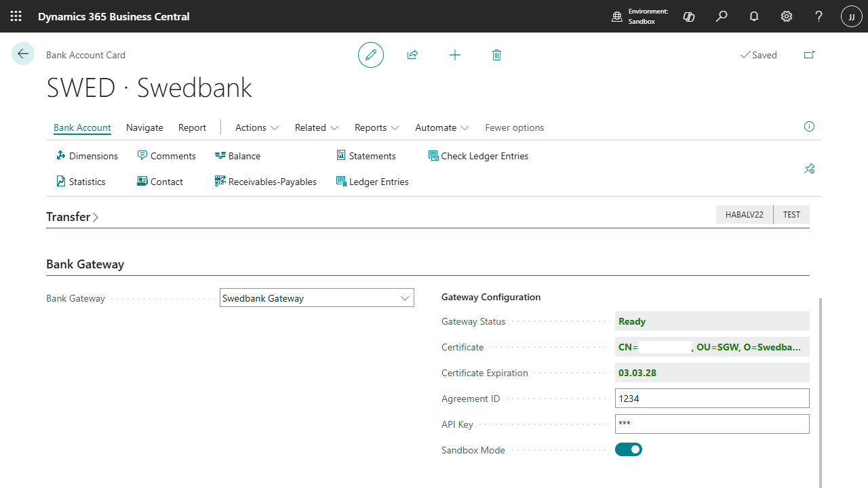Launch Copilot from the top bar

pos(688,16)
